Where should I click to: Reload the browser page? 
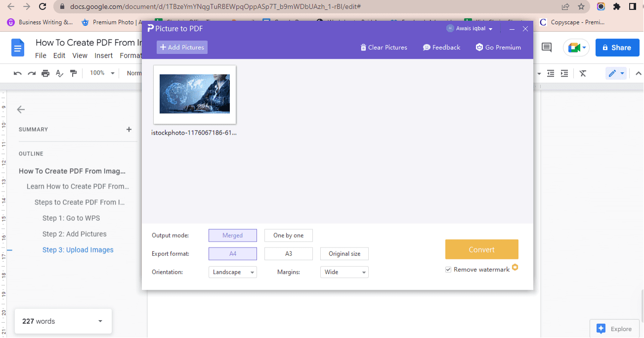[x=43, y=7]
